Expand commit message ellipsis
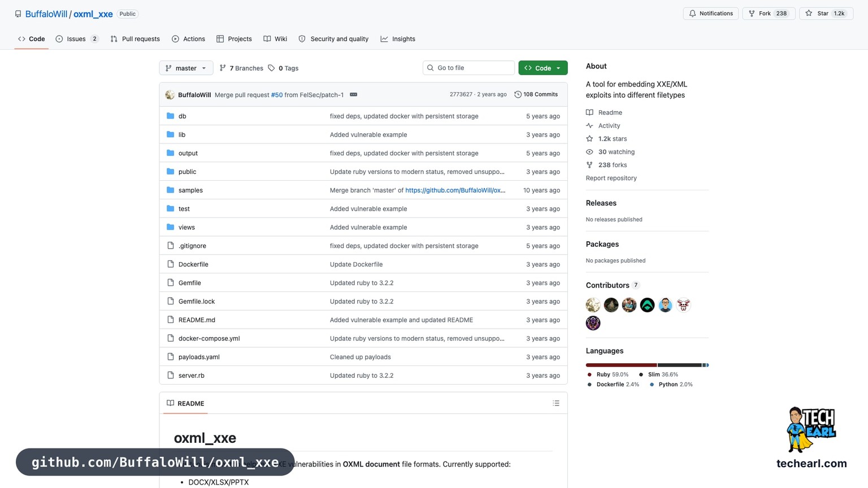This screenshot has width=868, height=488. (354, 94)
